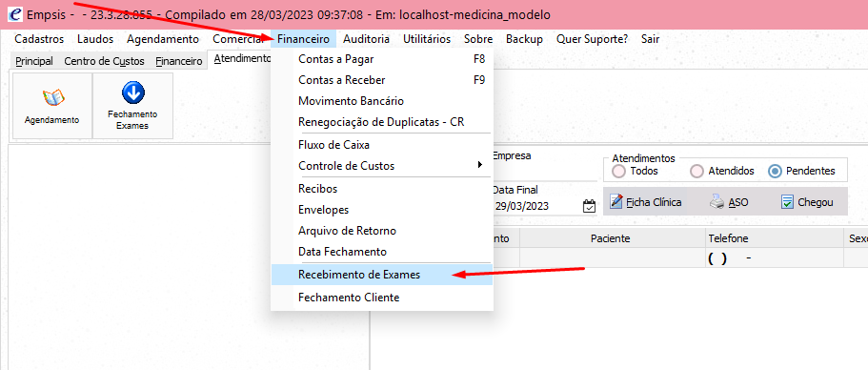Expand the Controle de Custos submenu arrow
868x370 pixels.
click(479, 165)
